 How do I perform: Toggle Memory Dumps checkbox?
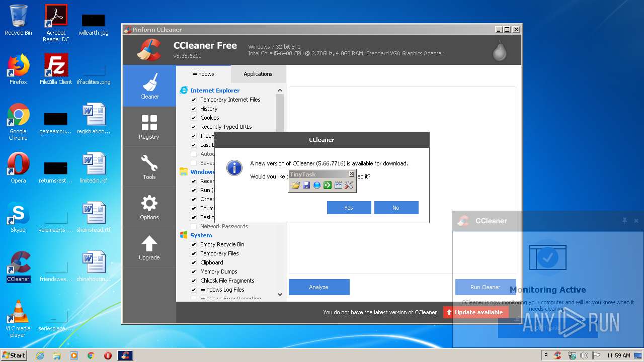[x=194, y=271]
